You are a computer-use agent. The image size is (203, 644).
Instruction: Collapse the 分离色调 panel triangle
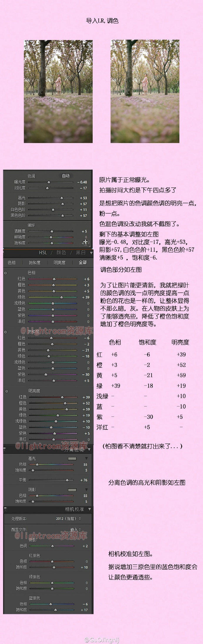pyautogui.click(x=89, y=450)
